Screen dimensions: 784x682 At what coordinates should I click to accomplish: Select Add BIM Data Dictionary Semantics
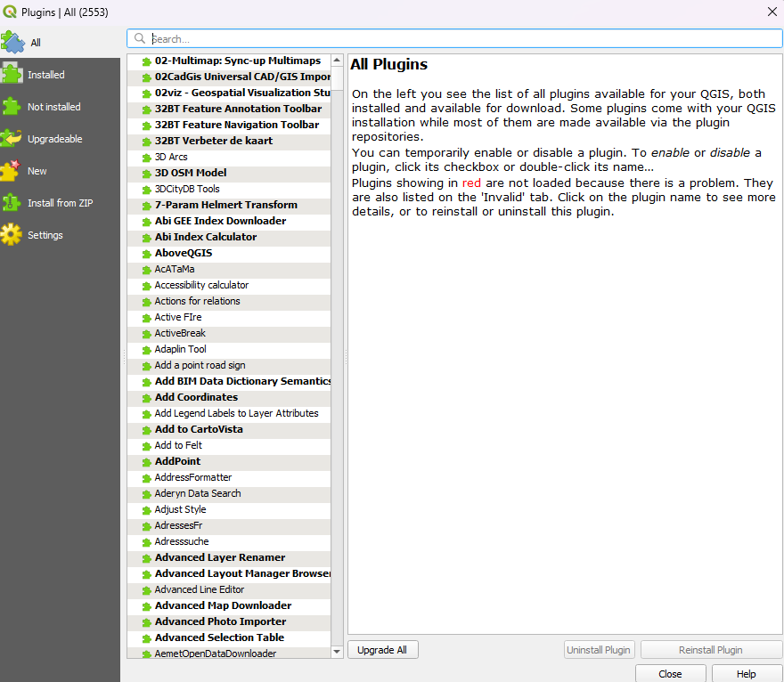(x=229, y=381)
